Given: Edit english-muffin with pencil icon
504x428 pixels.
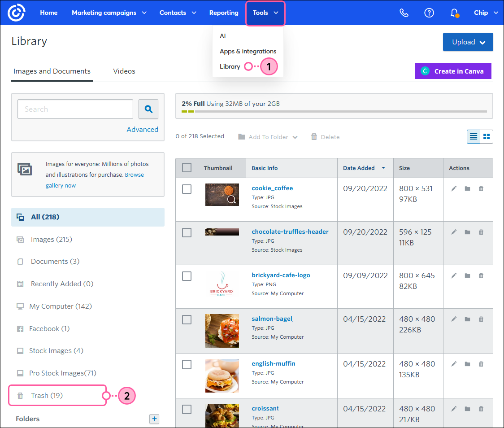Looking at the screenshot, I should 454,364.
